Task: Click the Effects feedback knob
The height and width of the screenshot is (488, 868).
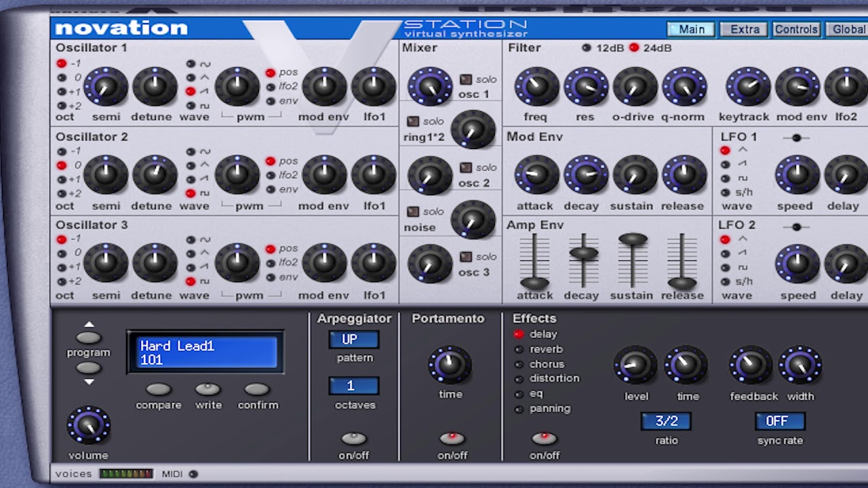Action: [751, 365]
